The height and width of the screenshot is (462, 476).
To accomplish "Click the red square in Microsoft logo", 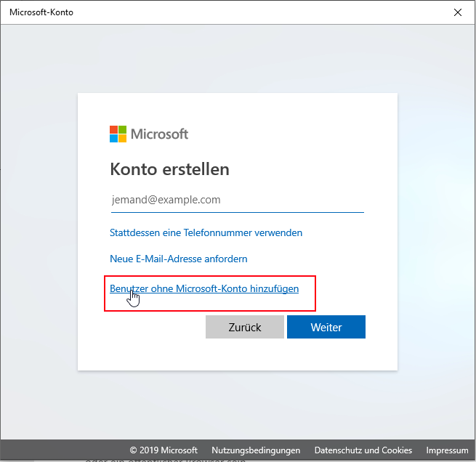I will pos(113,129).
